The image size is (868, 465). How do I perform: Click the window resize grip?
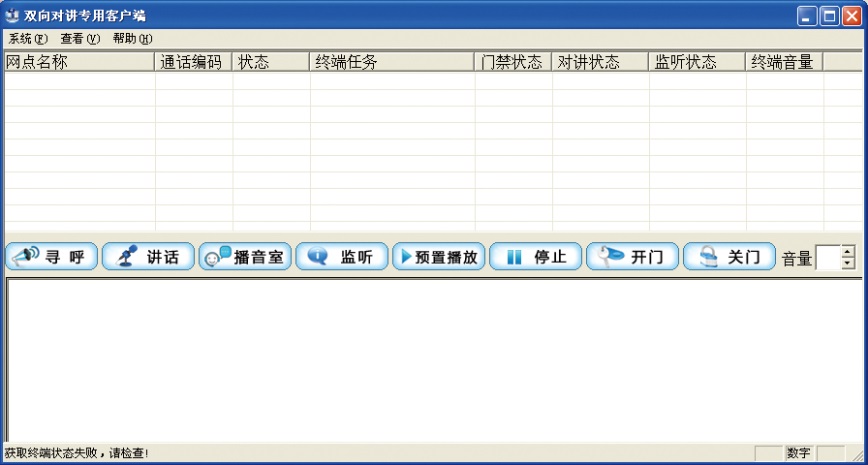coord(857,455)
